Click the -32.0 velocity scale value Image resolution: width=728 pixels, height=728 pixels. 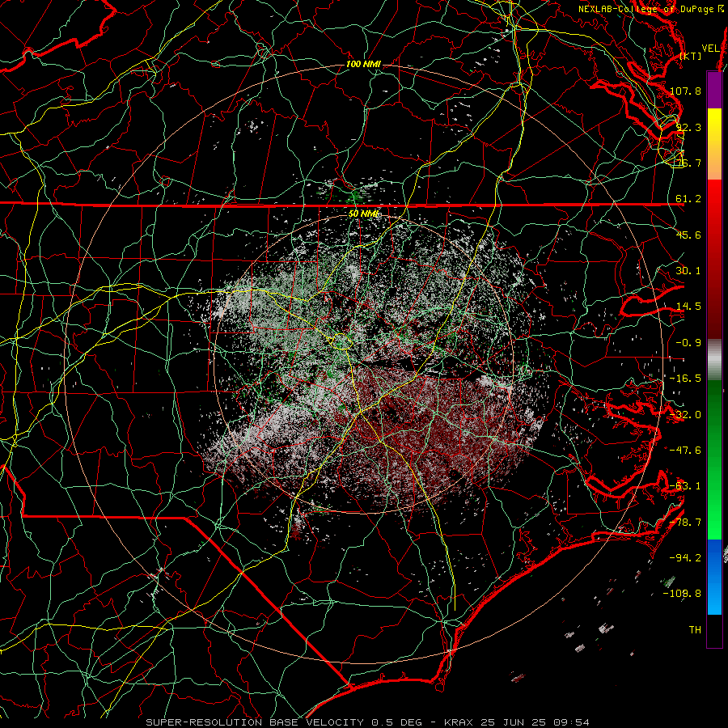[685, 415]
